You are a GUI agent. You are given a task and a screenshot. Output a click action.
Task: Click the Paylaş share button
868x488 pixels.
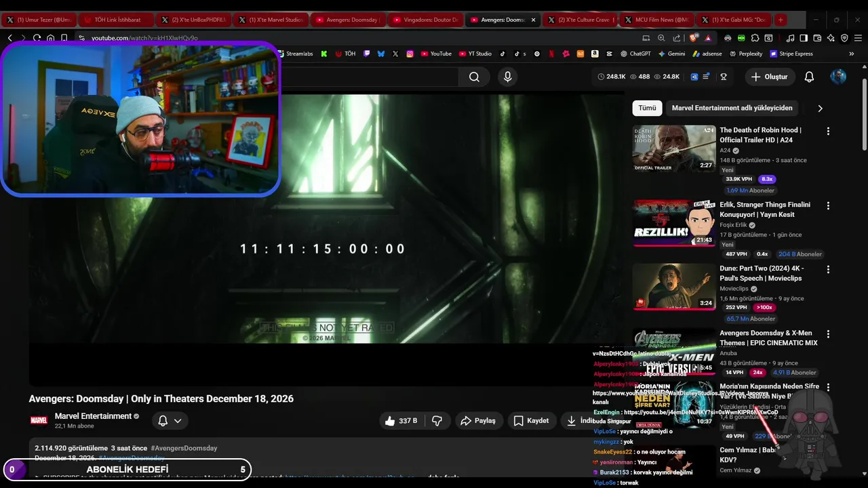pos(479,421)
